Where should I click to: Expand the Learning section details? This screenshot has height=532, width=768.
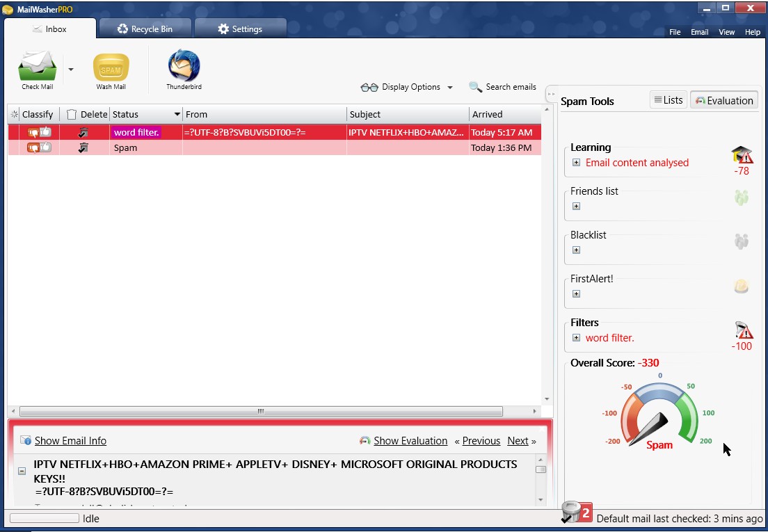[x=577, y=163]
